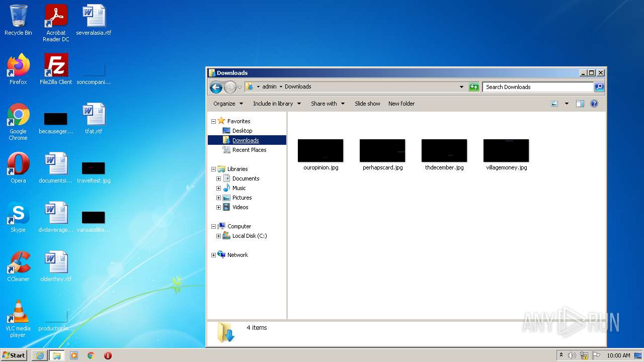Click the Change your view icon
The width and height of the screenshot is (644, 362).
(x=554, y=104)
